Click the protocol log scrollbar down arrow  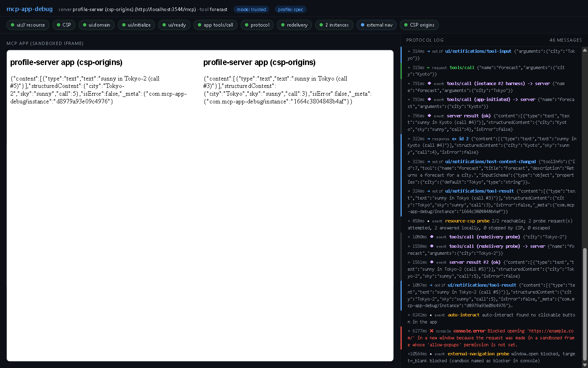585,364
